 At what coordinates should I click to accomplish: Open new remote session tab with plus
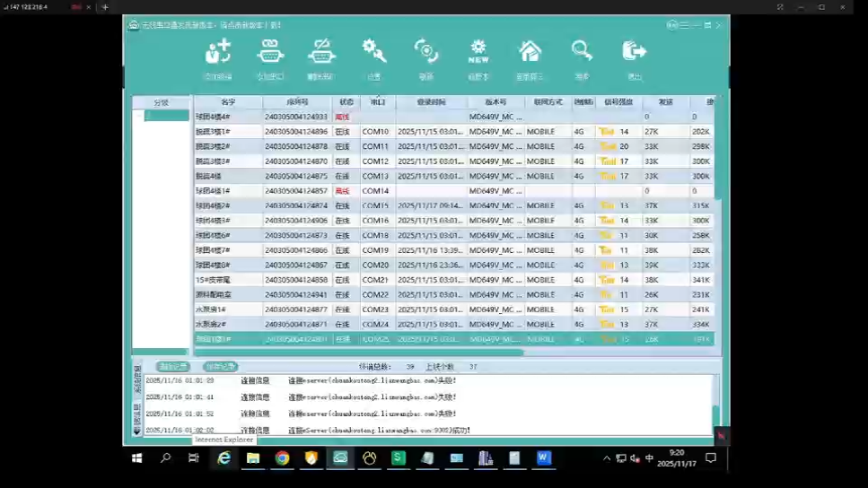[105, 7]
